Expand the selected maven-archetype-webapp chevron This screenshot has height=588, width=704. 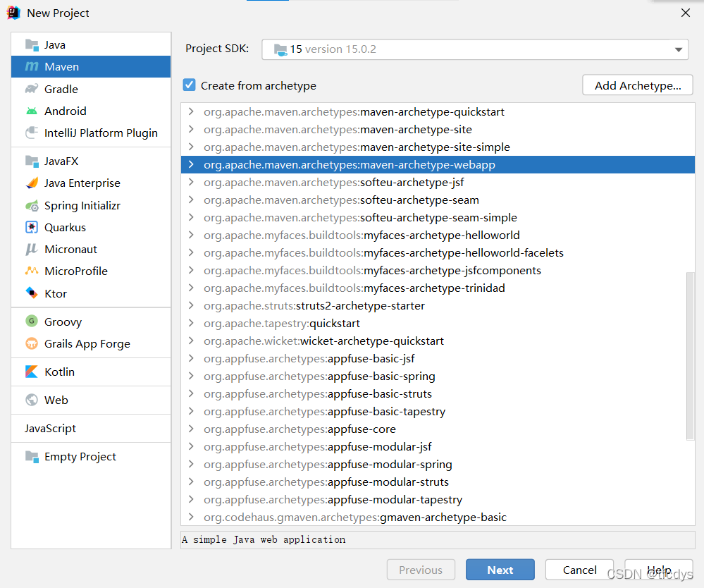tap(191, 164)
